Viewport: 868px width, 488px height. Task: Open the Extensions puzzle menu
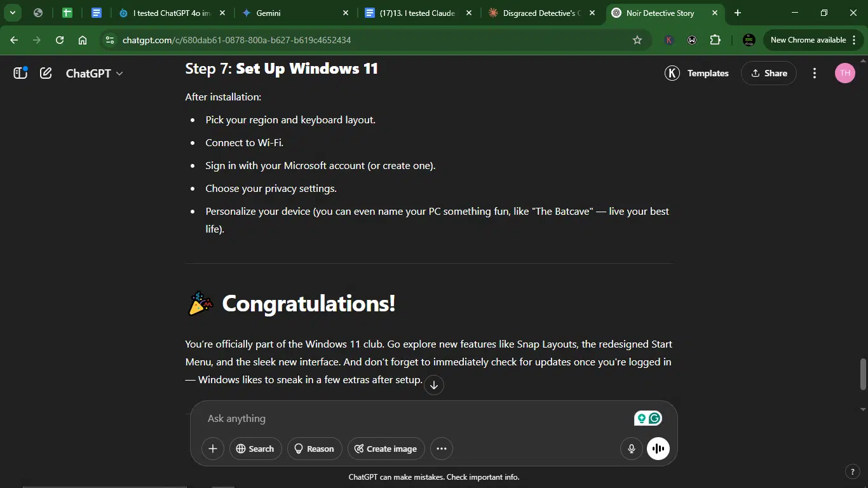pyautogui.click(x=715, y=40)
